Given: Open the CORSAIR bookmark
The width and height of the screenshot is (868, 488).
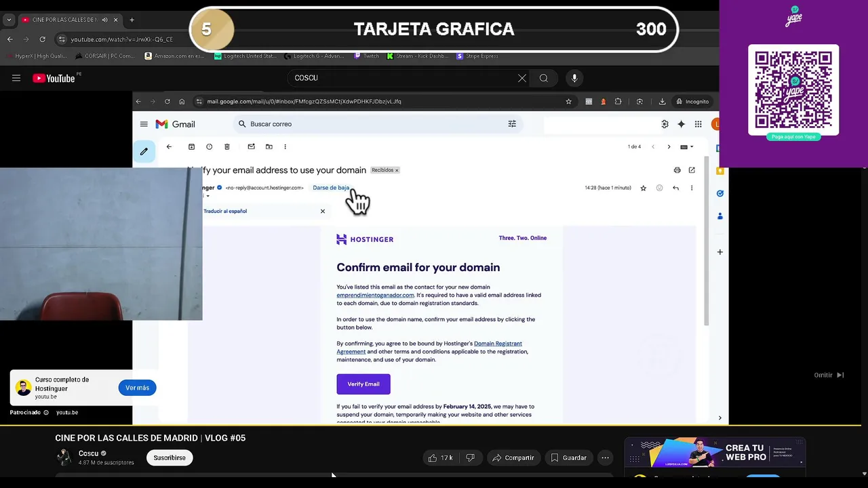Looking at the screenshot, I should click(105, 56).
